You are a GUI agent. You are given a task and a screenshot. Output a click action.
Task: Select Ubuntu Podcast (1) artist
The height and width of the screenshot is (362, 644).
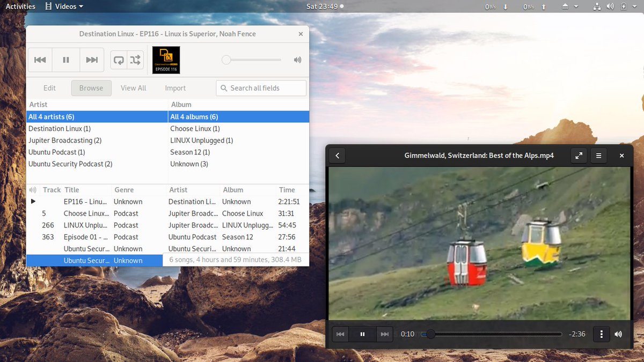point(97,152)
